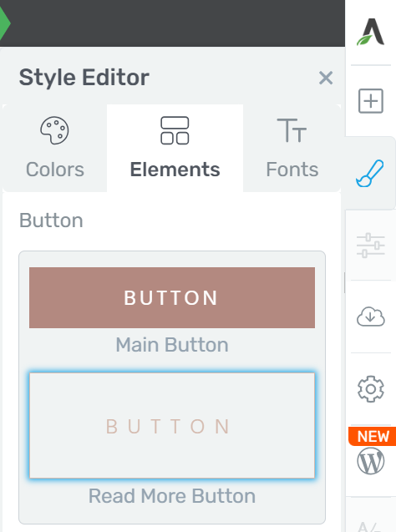This screenshot has height=532, width=396.
Task: Click the partially visible A/ icon at bottom
Action: click(x=370, y=526)
